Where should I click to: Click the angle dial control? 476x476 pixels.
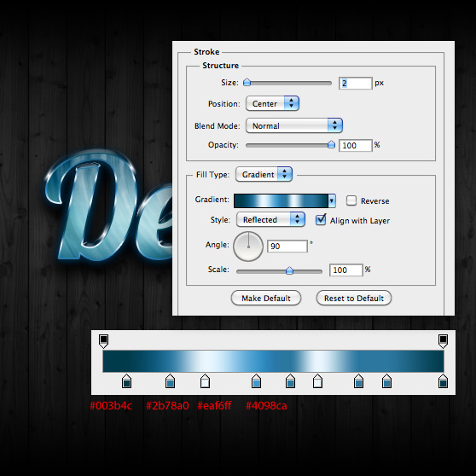248,247
